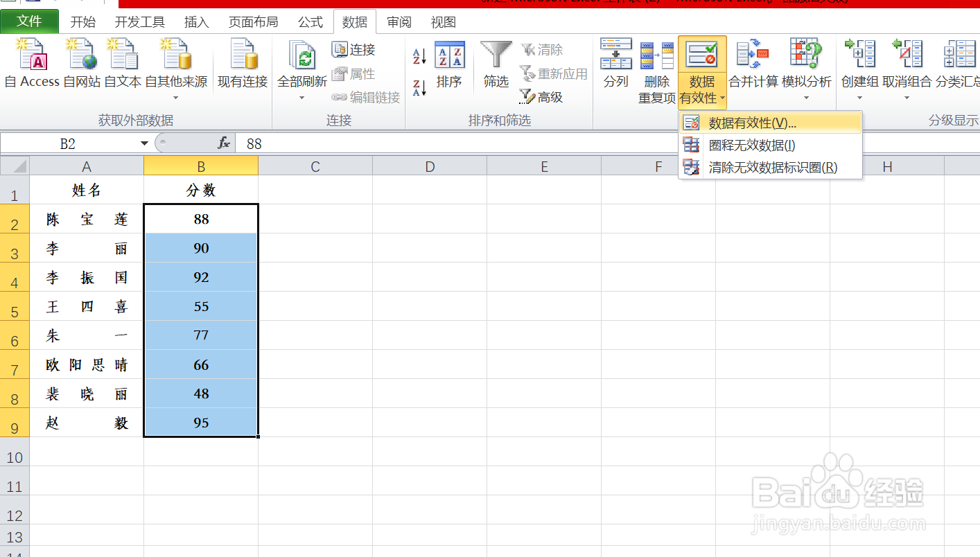The width and height of the screenshot is (980, 557).
Task: Click the cell with score 92
Action: click(x=201, y=277)
